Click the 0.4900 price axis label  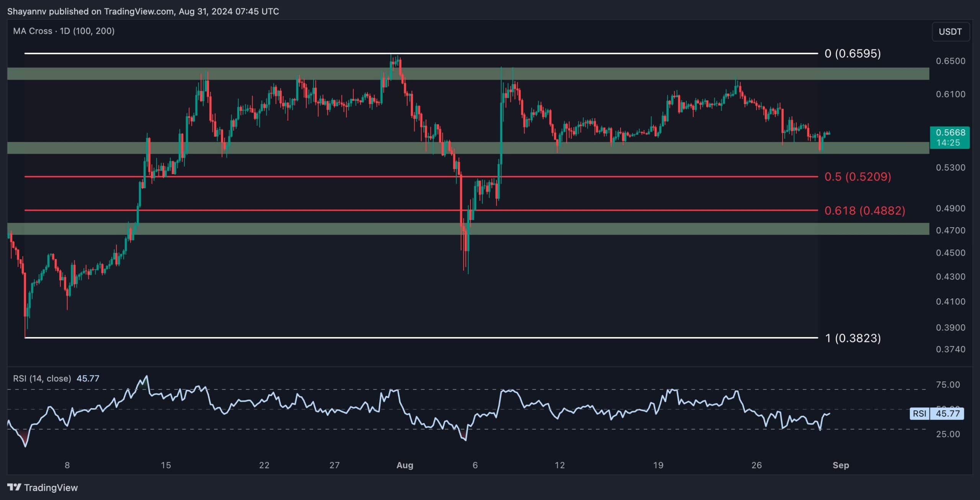point(951,208)
